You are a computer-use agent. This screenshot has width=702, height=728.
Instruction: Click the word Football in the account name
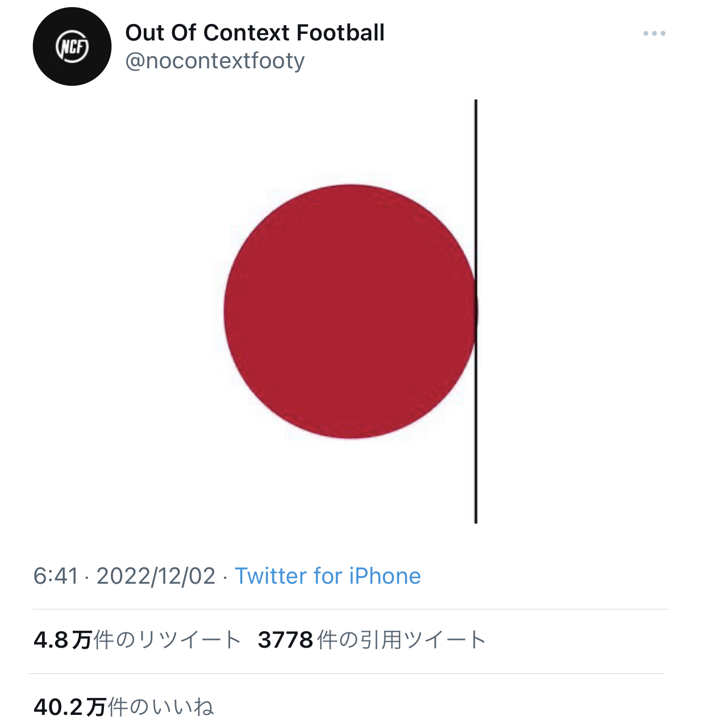340,33
